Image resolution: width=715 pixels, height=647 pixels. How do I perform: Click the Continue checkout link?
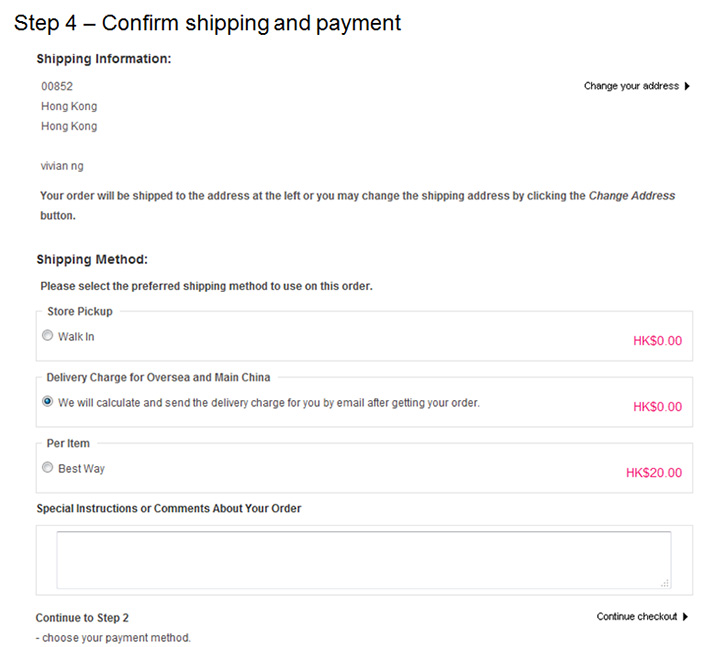coord(637,616)
